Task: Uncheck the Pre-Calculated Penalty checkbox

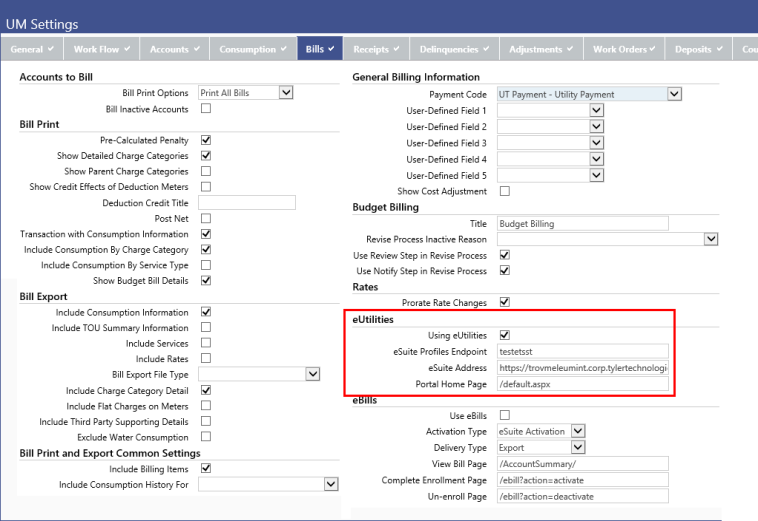Action: (x=206, y=141)
